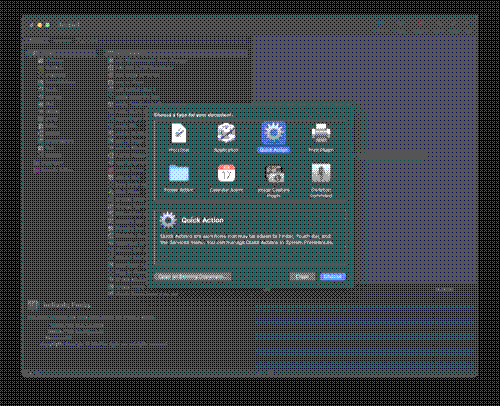Click the Quick Action heading in description pane
This screenshot has width=500, height=406.
(202, 220)
